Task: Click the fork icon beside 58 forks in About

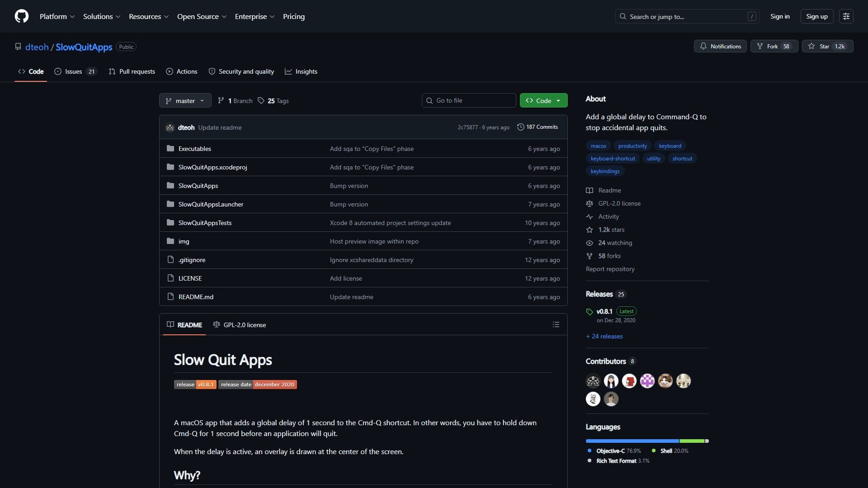Action: pyautogui.click(x=590, y=256)
